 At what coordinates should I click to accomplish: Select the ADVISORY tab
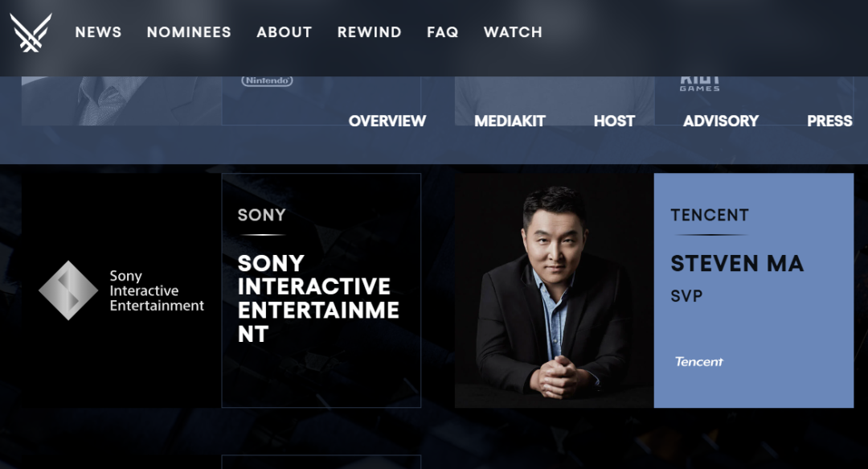pos(721,121)
